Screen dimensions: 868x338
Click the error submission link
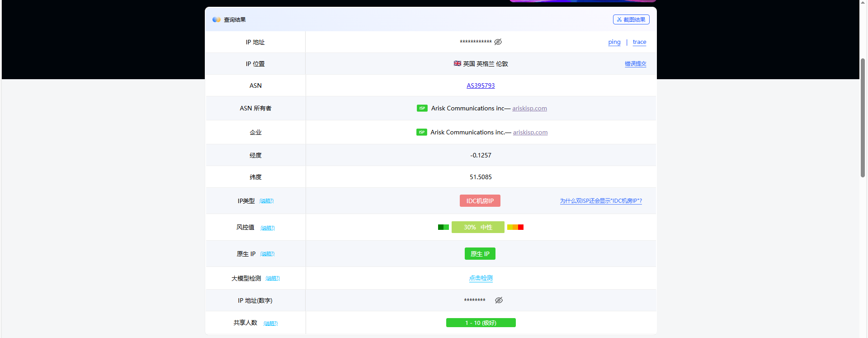(635, 64)
